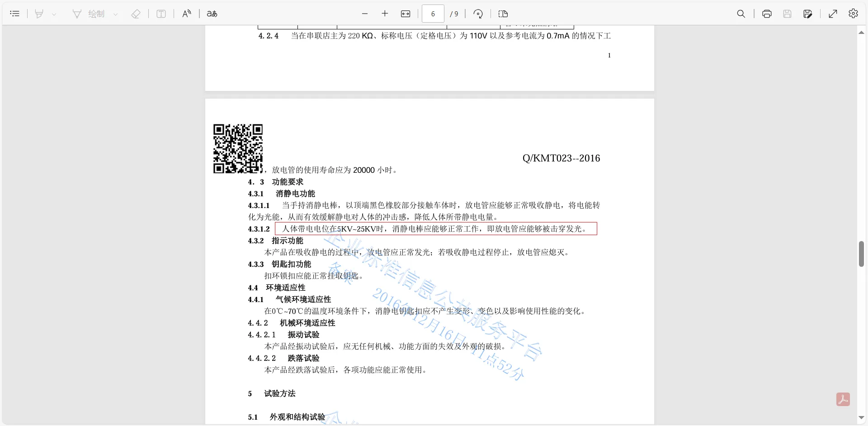The height and width of the screenshot is (426, 868).
Task: Start read aloud for the document
Action: pyautogui.click(x=187, y=14)
